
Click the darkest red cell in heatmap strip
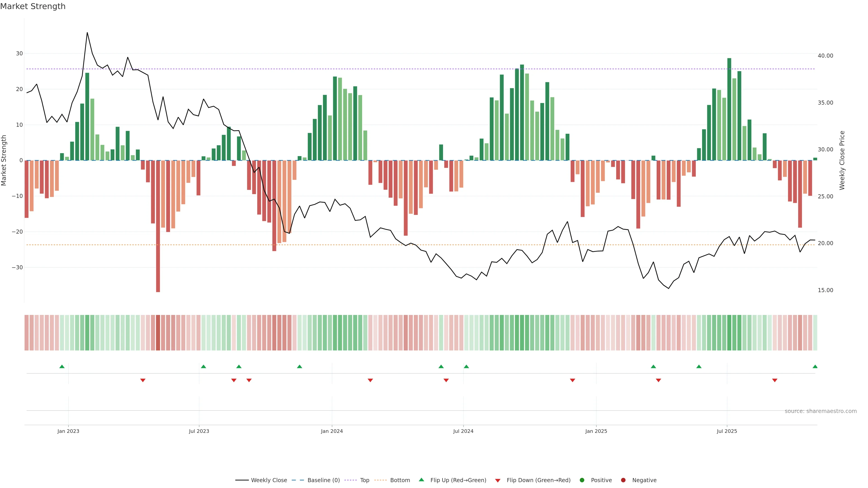coord(158,333)
